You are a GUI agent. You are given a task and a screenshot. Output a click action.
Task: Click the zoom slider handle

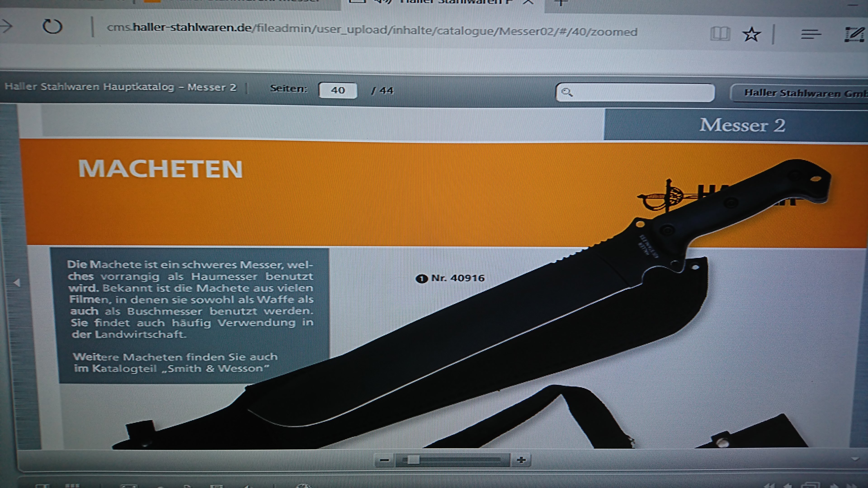pyautogui.click(x=413, y=460)
